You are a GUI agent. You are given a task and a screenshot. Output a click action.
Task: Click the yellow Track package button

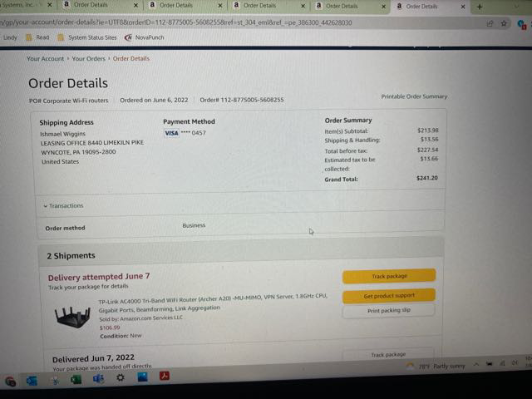pos(389,276)
